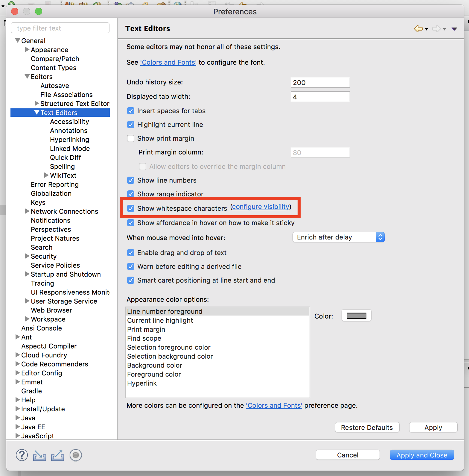Expand the Workspace tree node
Image resolution: width=469 pixels, height=476 pixels.
[x=27, y=319]
